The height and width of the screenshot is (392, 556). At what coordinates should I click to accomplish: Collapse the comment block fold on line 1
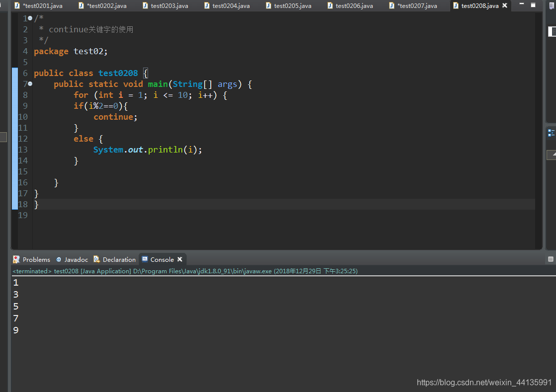tap(30, 18)
